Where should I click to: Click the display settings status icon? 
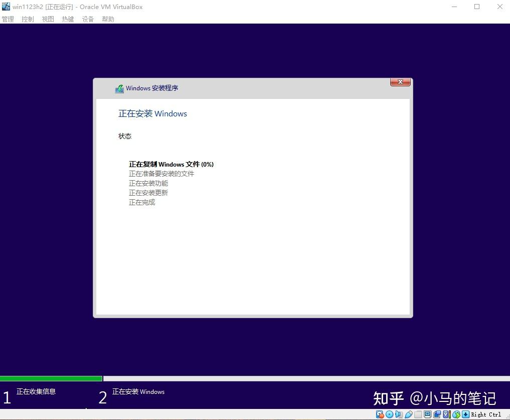(427, 414)
